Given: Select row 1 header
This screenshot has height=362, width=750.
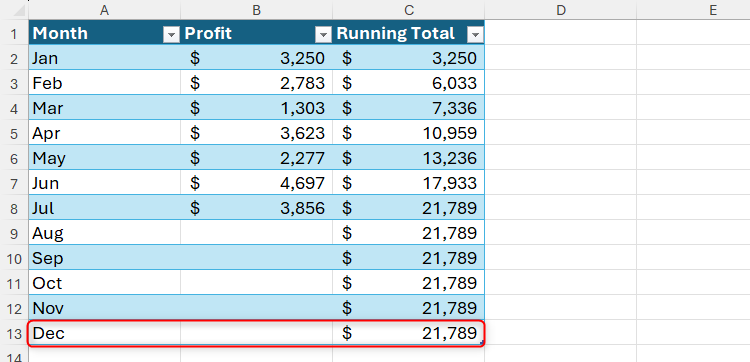Looking at the screenshot, I should click(x=14, y=33).
